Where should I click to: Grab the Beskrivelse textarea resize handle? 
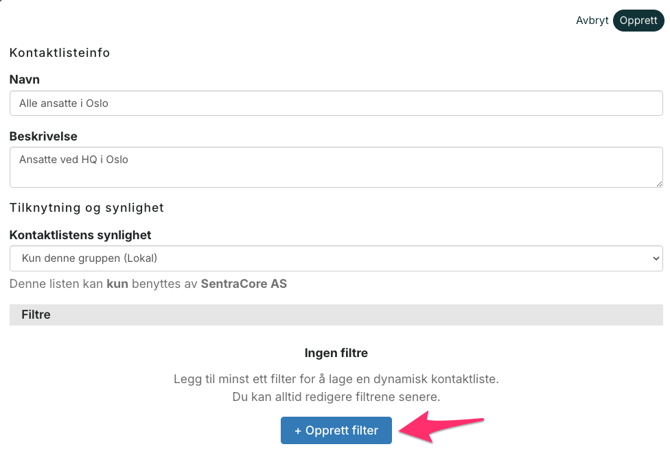[x=658, y=183]
